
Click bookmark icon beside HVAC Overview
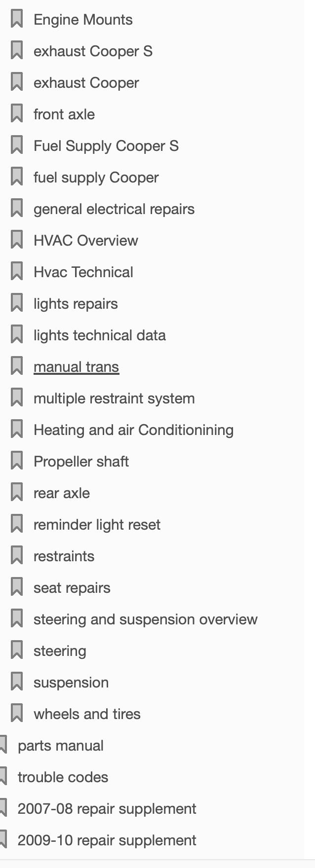[17, 241]
